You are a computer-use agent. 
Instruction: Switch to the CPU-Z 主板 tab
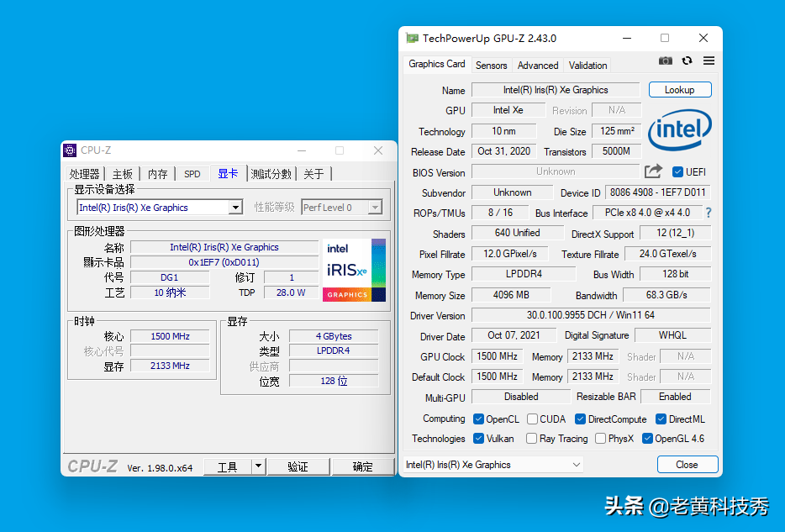[x=122, y=174]
